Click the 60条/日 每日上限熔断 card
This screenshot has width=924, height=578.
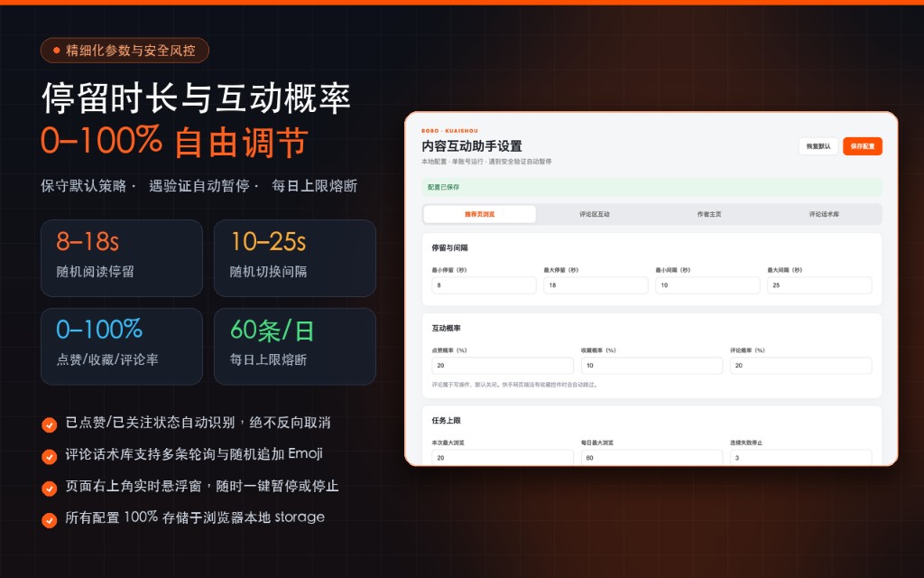pos(295,346)
